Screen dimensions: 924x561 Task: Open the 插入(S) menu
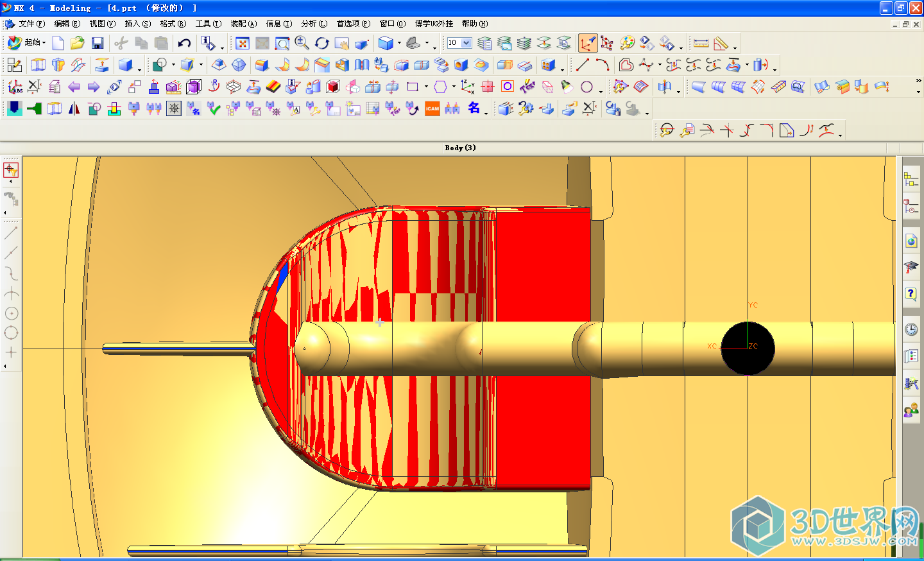[138, 24]
